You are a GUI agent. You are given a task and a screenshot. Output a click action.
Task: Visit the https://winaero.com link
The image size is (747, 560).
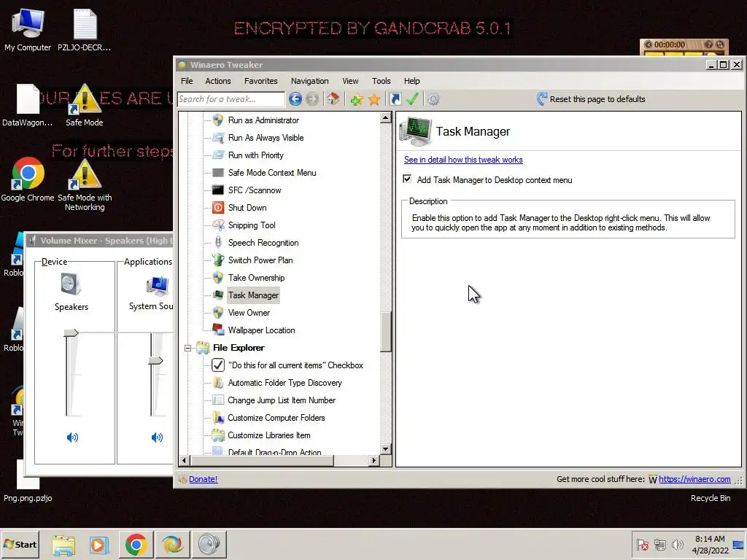[694, 479]
